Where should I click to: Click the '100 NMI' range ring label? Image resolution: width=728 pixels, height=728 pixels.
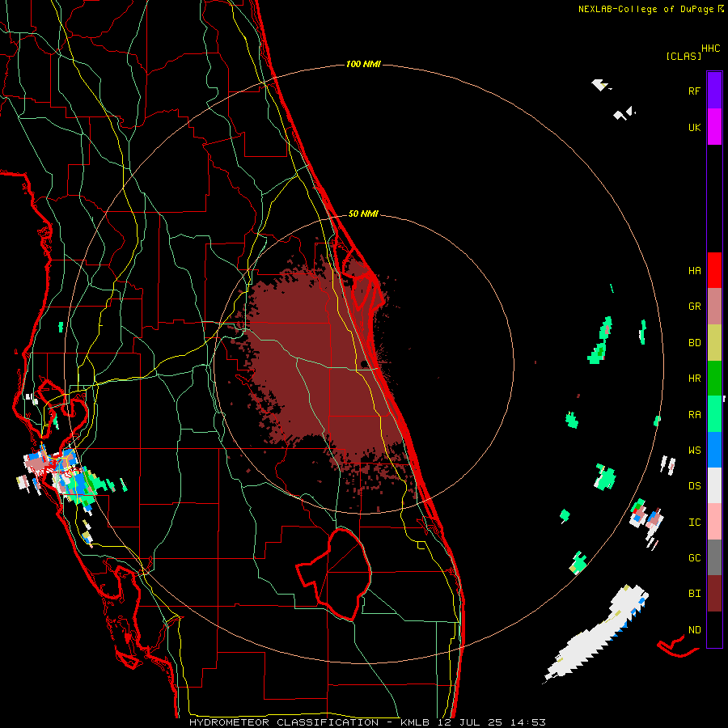pyautogui.click(x=363, y=64)
